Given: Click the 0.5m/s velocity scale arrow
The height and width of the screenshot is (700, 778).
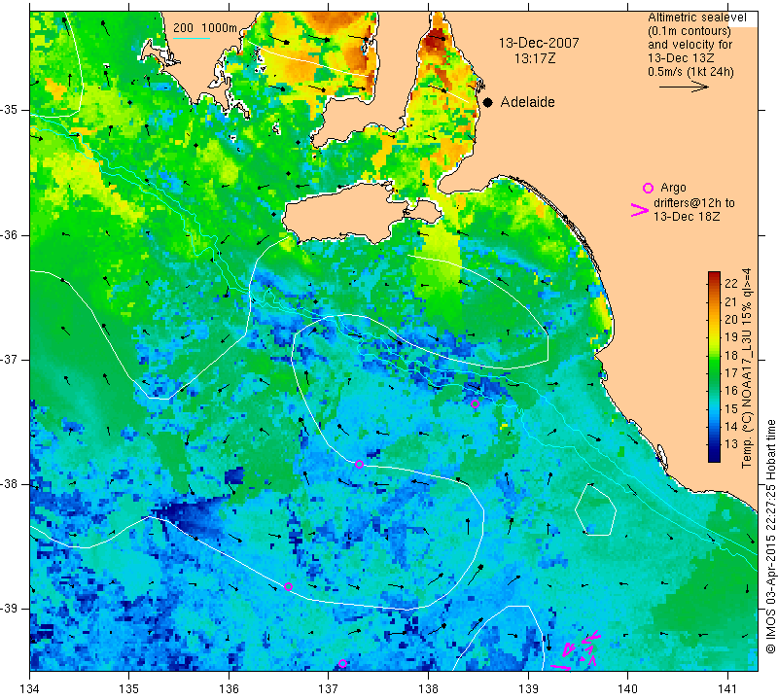Looking at the screenshot, I should (684, 87).
